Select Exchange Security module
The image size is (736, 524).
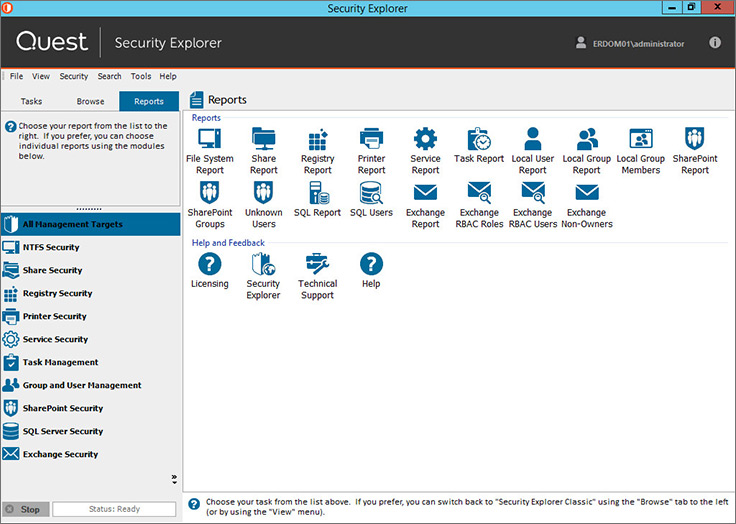tap(90, 454)
